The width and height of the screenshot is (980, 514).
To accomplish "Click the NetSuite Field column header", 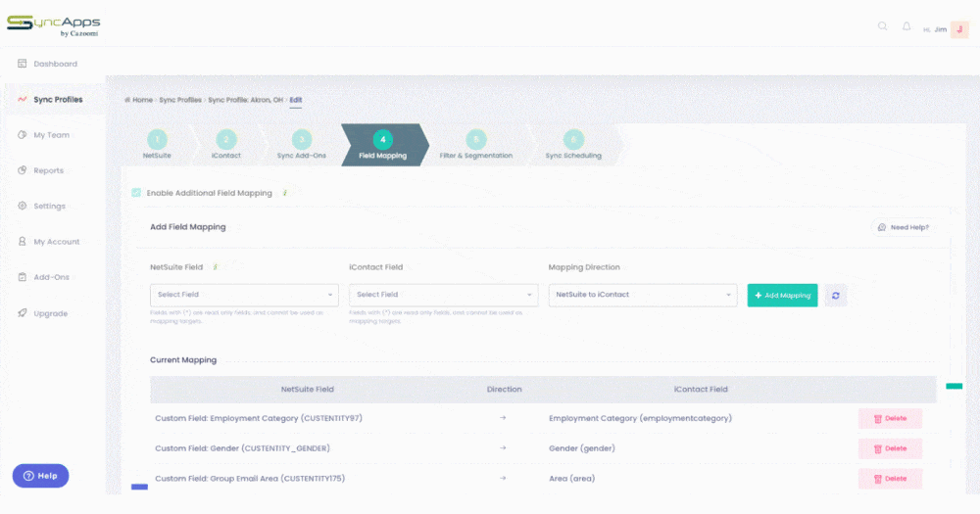I will (308, 389).
